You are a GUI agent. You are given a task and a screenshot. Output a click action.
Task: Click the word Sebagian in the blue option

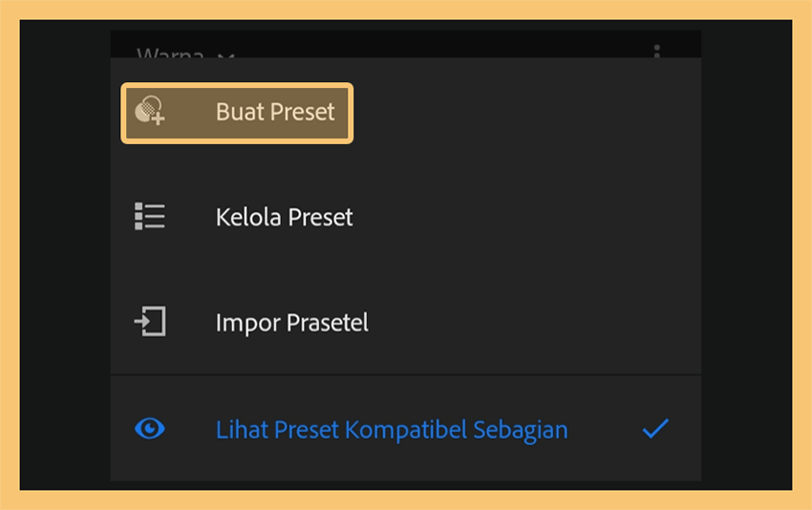click(x=521, y=431)
